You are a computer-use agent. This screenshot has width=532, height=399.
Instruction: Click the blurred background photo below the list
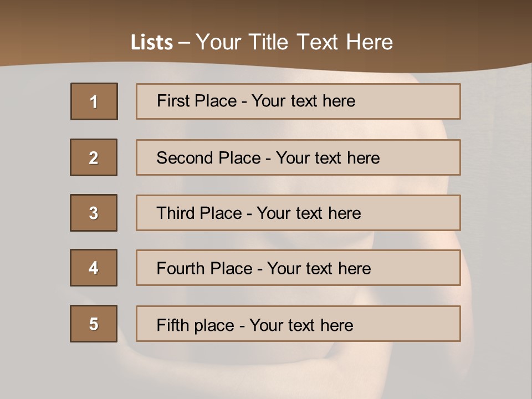266,369
